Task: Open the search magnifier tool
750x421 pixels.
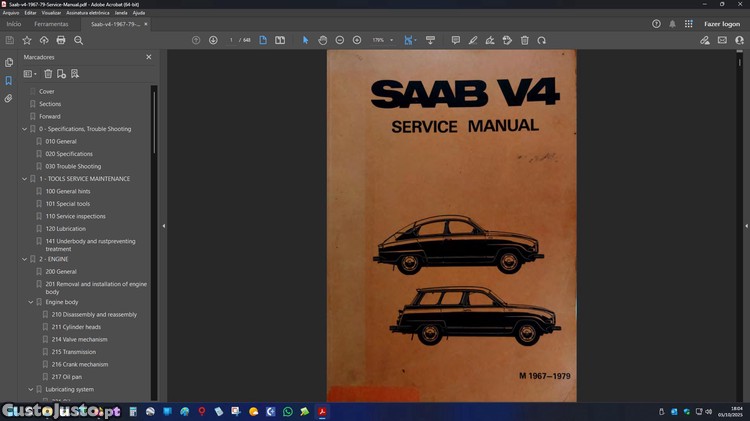Action: 79,40
